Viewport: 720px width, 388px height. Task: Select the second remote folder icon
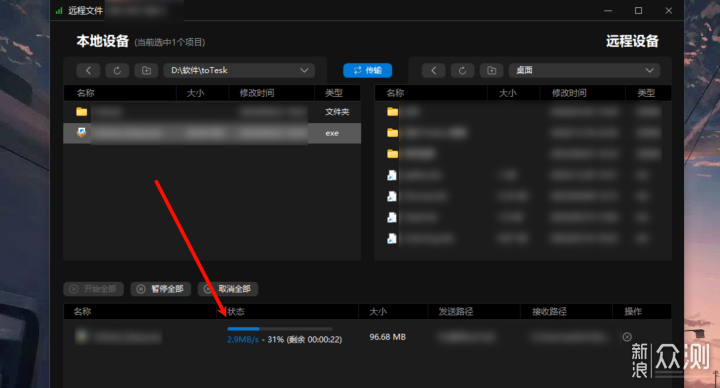coord(392,133)
